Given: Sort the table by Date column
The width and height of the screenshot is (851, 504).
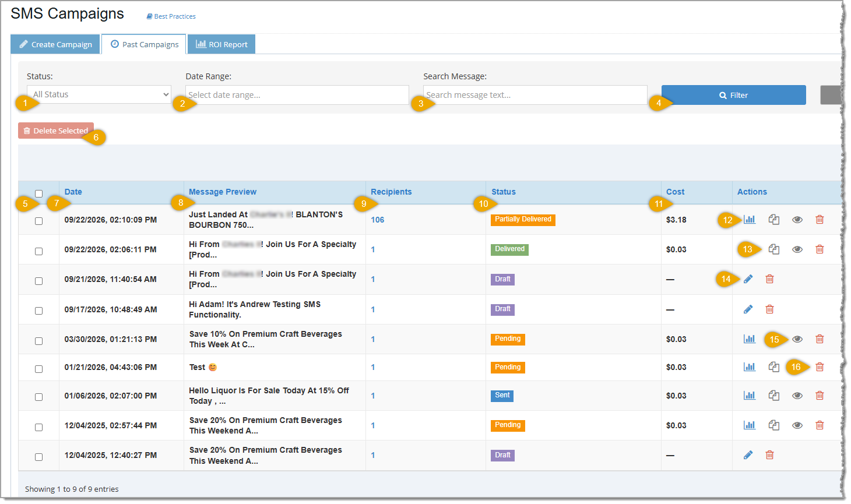Looking at the screenshot, I should (x=73, y=192).
